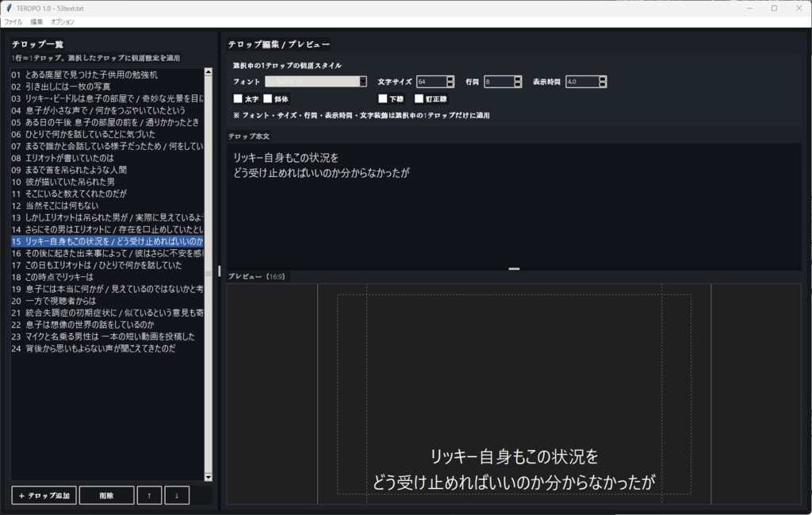This screenshot has width=812, height=515.
Task: Move selected telop down with ↓ button
Action: [177, 495]
